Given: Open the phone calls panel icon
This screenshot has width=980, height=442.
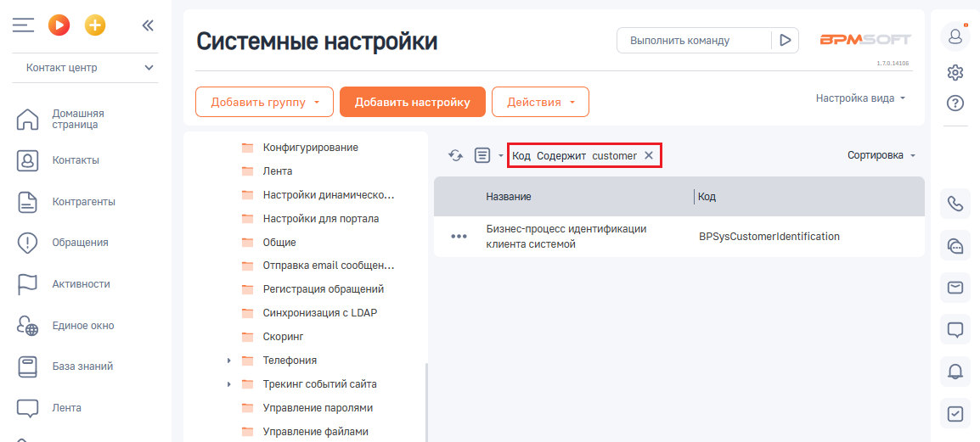Looking at the screenshot, I should click(955, 204).
